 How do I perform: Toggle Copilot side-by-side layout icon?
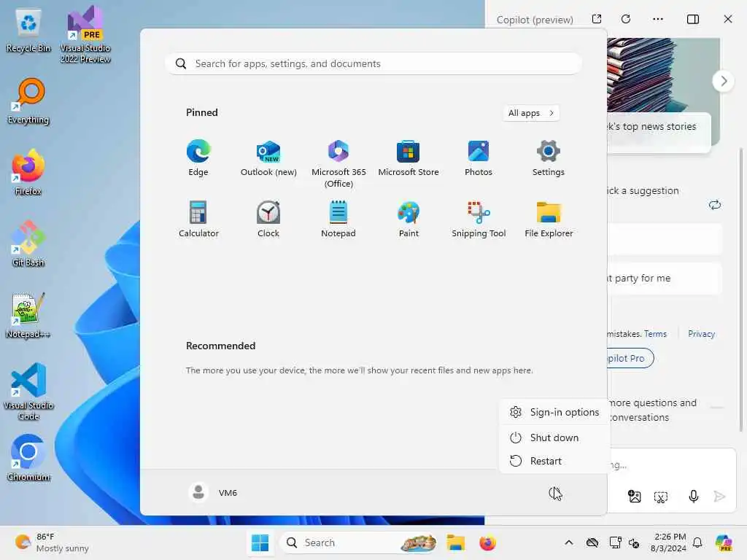(693, 19)
